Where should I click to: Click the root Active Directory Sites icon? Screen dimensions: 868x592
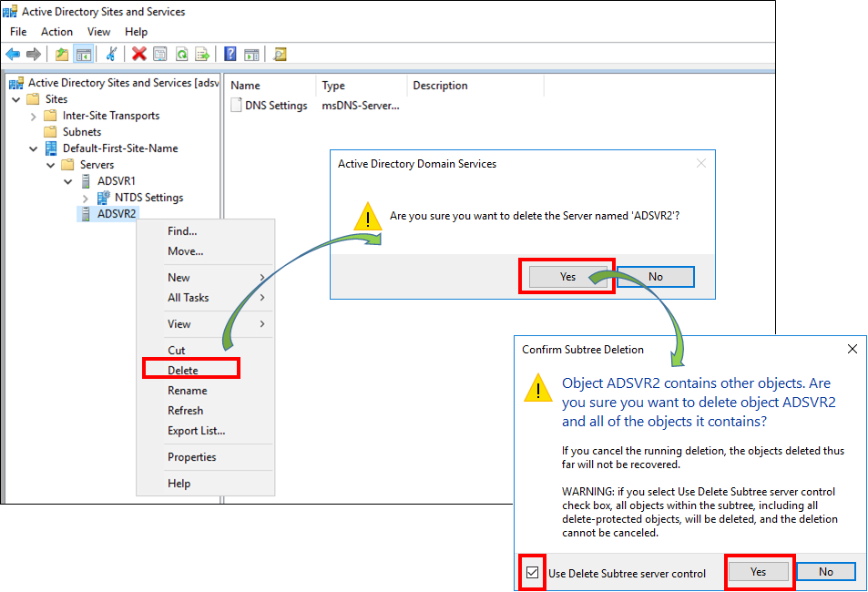tap(16, 83)
